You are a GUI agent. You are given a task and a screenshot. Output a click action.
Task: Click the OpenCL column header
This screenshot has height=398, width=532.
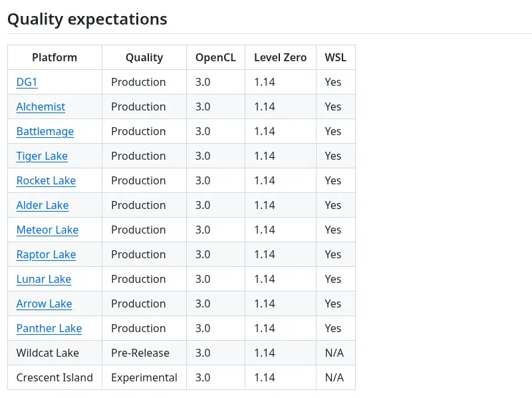pyautogui.click(x=215, y=57)
